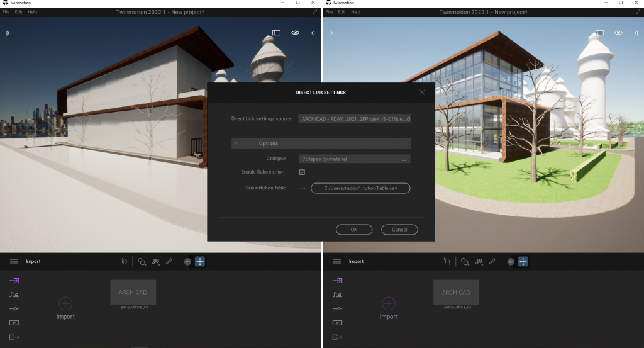Select the eyedropper material picker in left window
This screenshot has height=348, width=644.
tap(169, 261)
